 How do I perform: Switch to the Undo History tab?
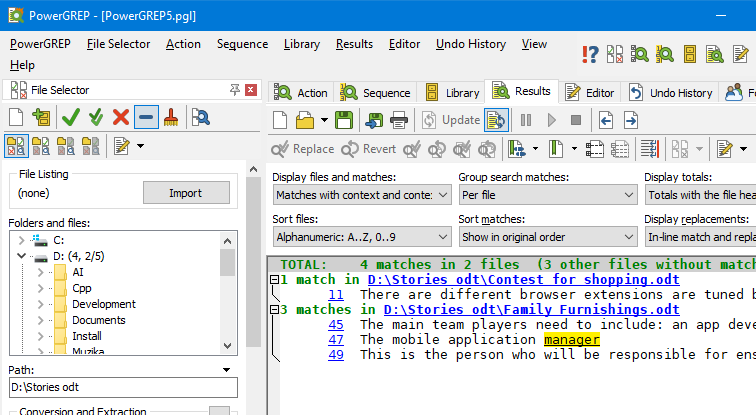click(x=671, y=92)
